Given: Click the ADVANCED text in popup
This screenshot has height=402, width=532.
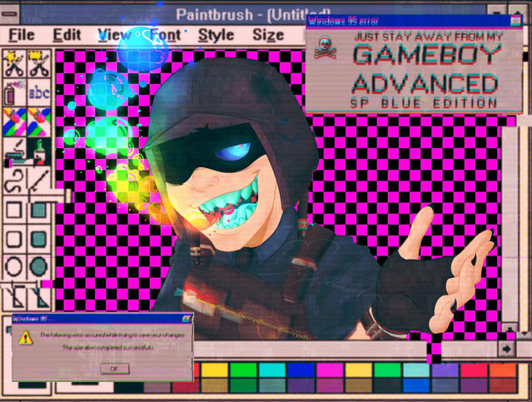Looking at the screenshot, I should pos(424,84).
